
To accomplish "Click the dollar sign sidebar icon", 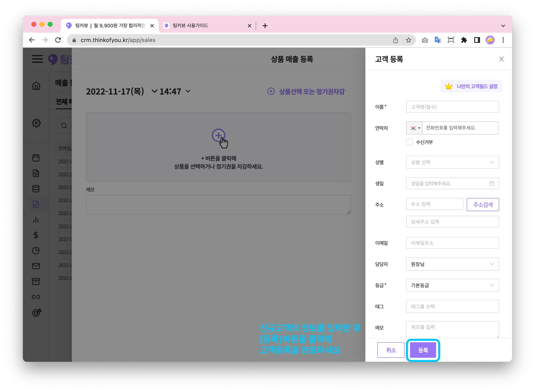I will click(36, 235).
